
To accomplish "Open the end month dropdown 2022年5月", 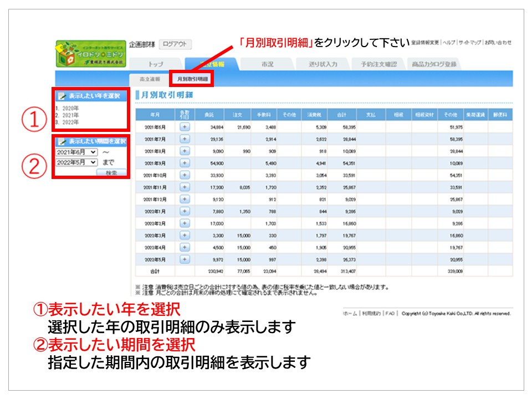I will click(76, 162).
